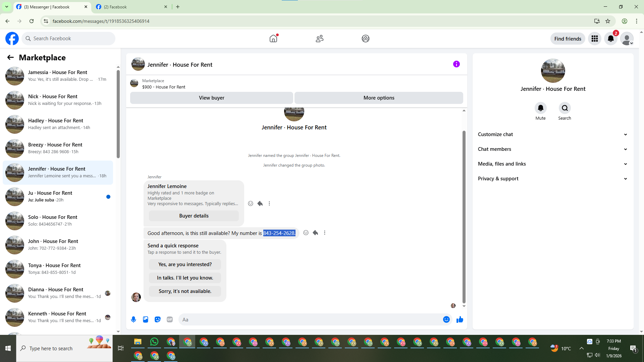Expand Media, files and links

tap(552, 164)
